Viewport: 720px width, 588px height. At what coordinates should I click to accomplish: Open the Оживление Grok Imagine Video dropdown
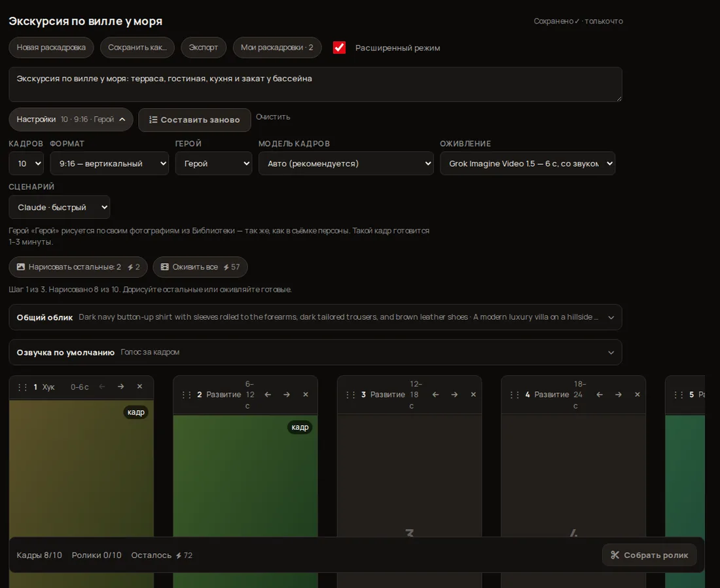coord(528,164)
